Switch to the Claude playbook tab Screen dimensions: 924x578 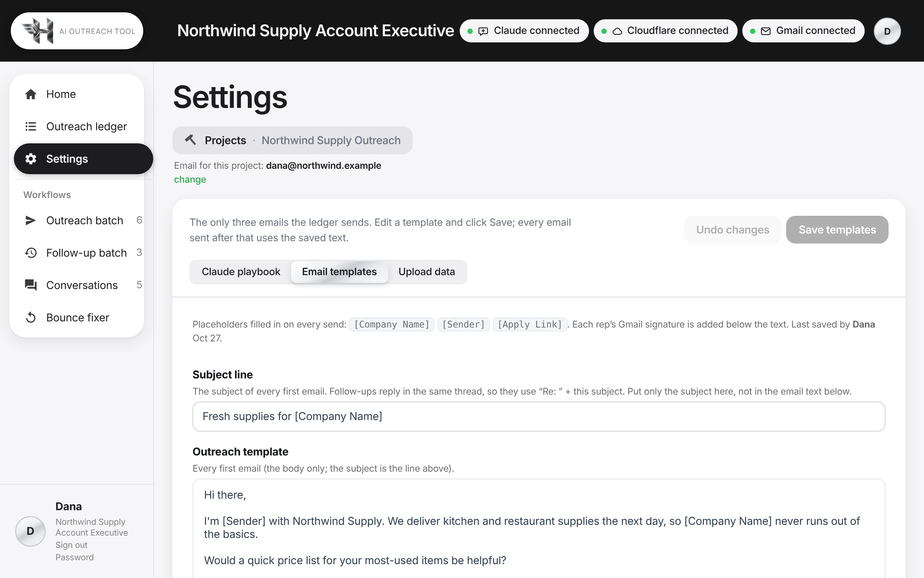pyautogui.click(x=241, y=272)
